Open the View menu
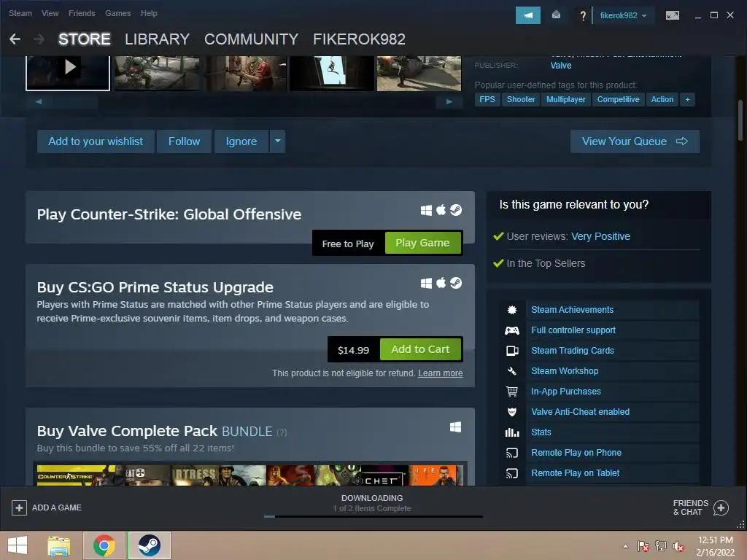Image resolution: width=747 pixels, height=560 pixels. click(x=50, y=13)
